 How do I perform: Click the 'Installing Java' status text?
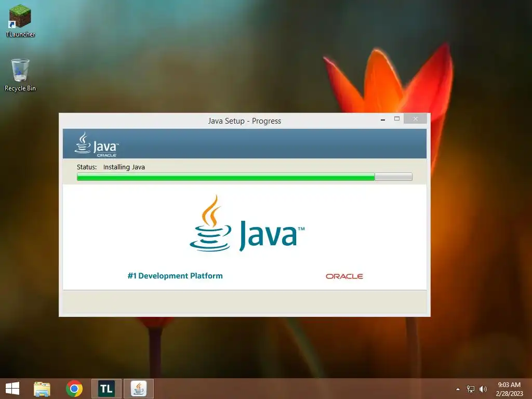point(124,167)
